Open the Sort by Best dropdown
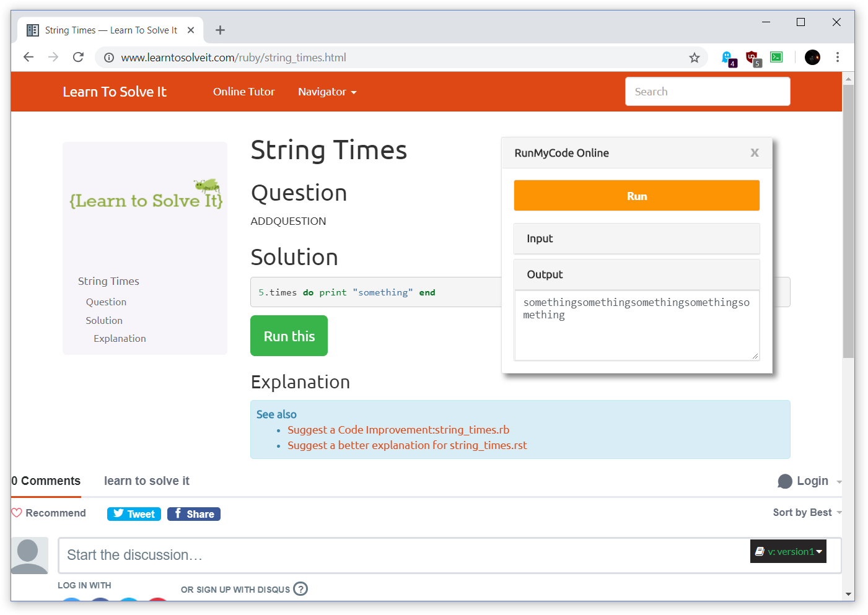The image size is (868, 615). (x=807, y=512)
